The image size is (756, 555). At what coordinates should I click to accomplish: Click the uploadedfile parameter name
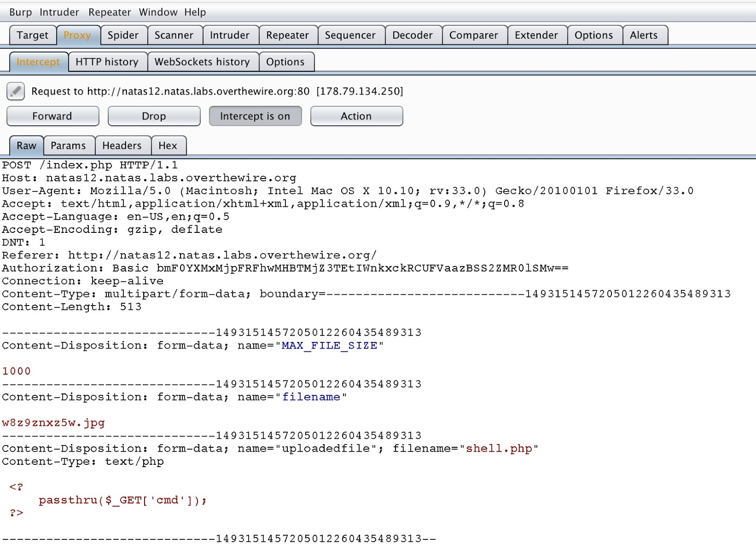tap(326, 449)
